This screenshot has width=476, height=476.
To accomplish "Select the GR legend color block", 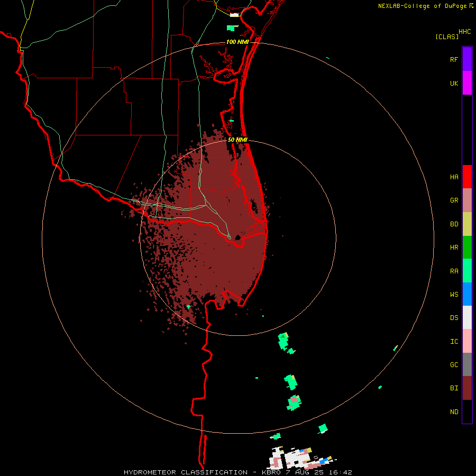I will 467,200.
